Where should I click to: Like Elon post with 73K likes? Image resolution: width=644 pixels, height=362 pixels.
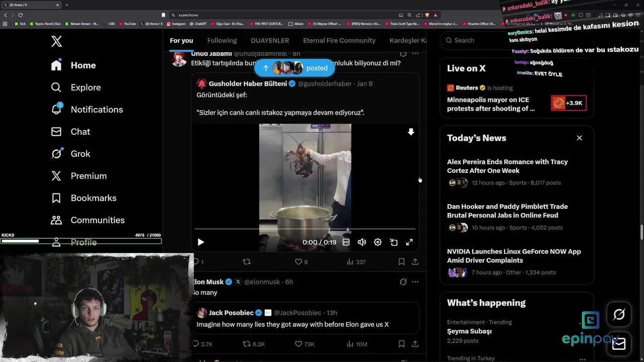pos(304,344)
